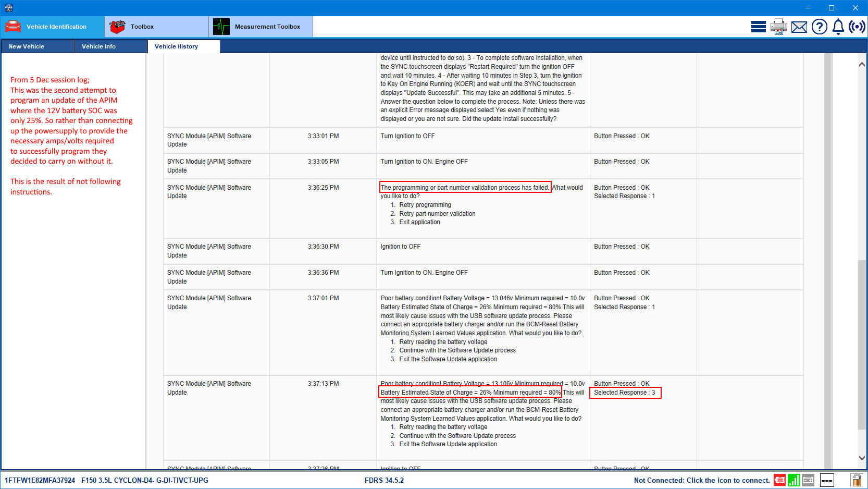
Task: Click the wireless broadcast signal icon
Action: pyautogui.click(x=857, y=27)
